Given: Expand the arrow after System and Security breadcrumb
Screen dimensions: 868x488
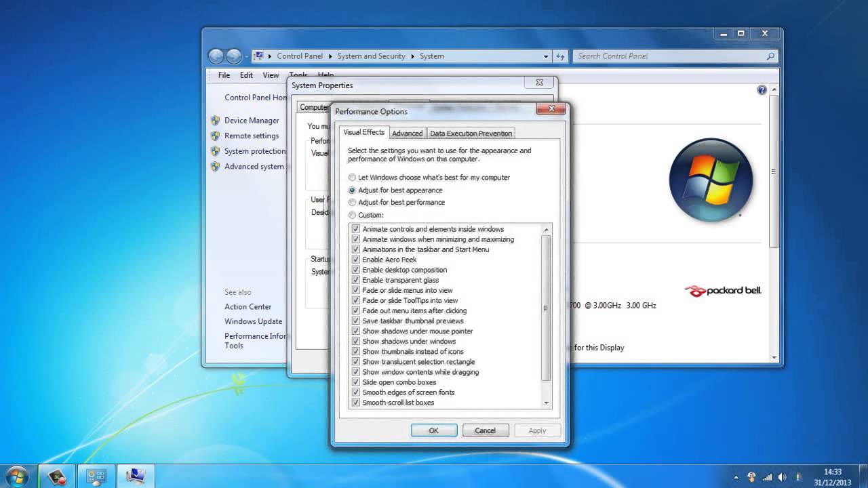Looking at the screenshot, I should pyautogui.click(x=412, y=56).
